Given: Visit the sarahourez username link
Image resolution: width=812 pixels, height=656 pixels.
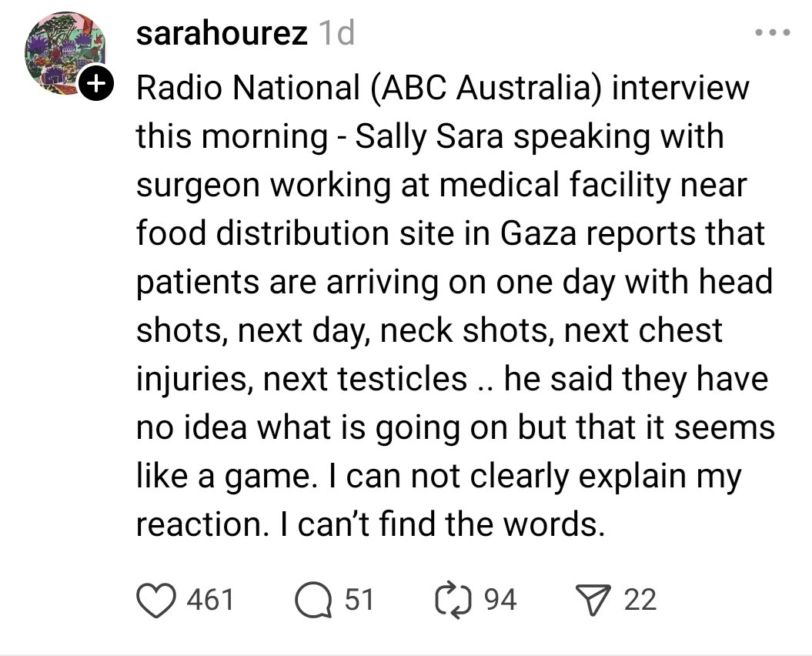Looking at the screenshot, I should coord(222,35).
